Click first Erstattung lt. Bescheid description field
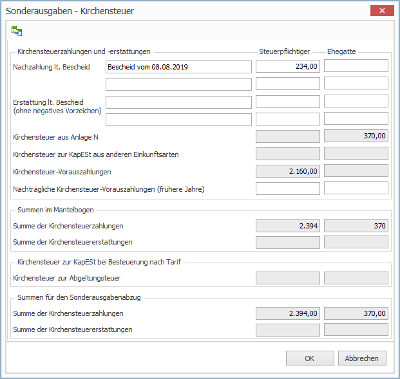400x379 pixels. pos(179,102)
